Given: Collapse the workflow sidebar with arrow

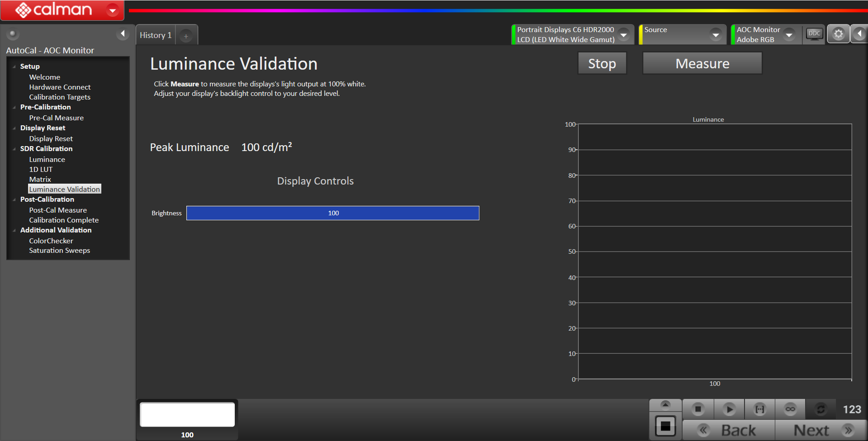Looking at the screenshot, I should 123,34.
